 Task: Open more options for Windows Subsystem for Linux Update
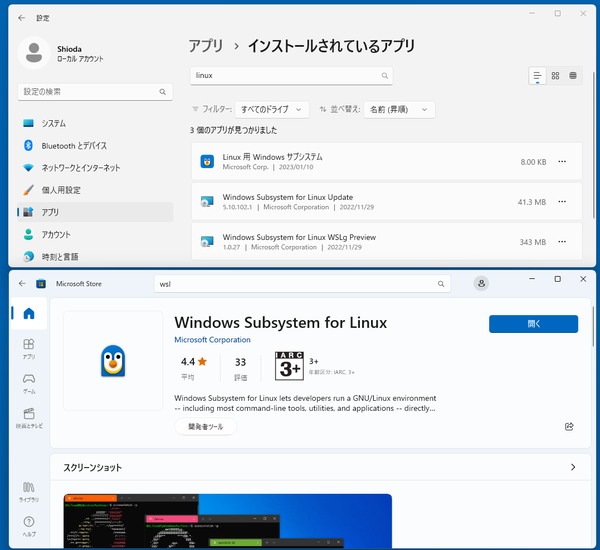562,202
